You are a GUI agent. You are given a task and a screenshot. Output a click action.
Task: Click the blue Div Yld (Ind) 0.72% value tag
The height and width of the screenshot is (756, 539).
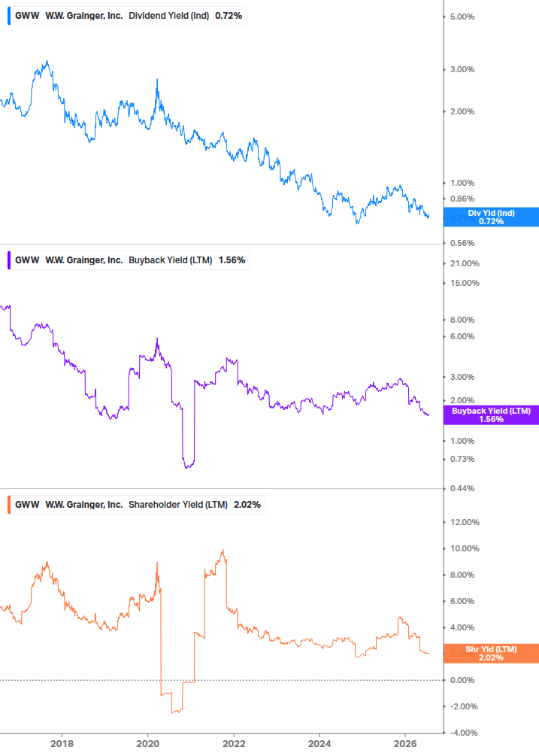[x=491, y=217]
